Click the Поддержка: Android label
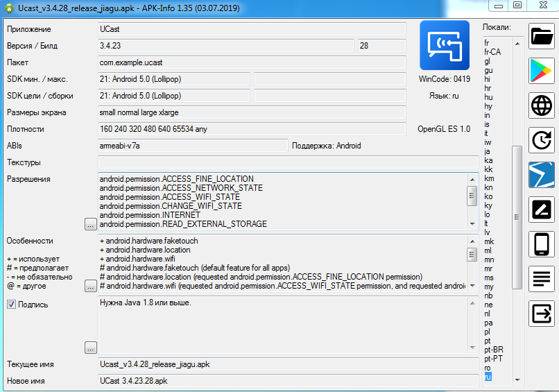Viewport: 559px width, 392px height. point(326,146)
